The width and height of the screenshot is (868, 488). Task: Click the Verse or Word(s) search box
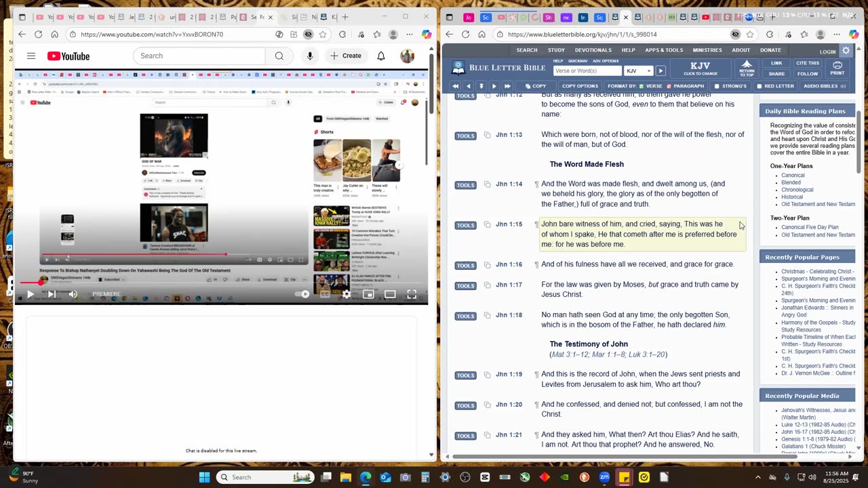pos(587,70)
